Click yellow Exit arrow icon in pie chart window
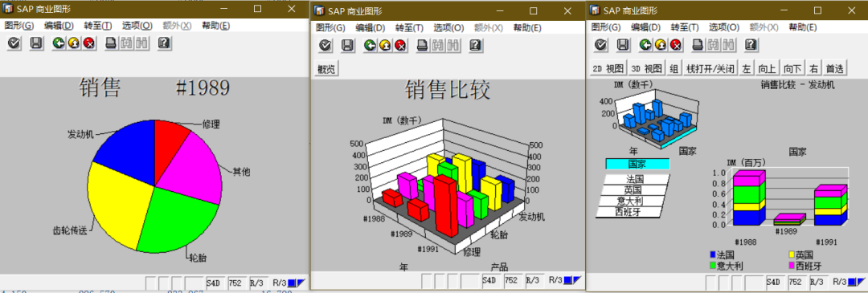 coord(74,43)
